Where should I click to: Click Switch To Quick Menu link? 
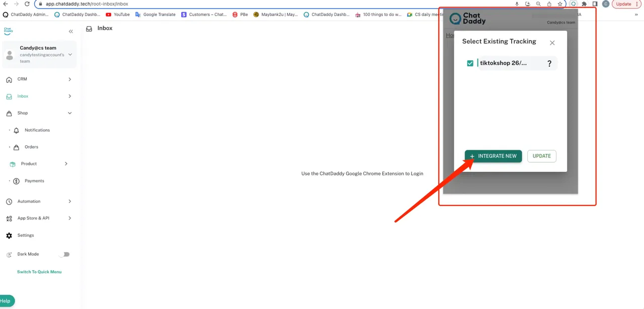tap(39, 272)
